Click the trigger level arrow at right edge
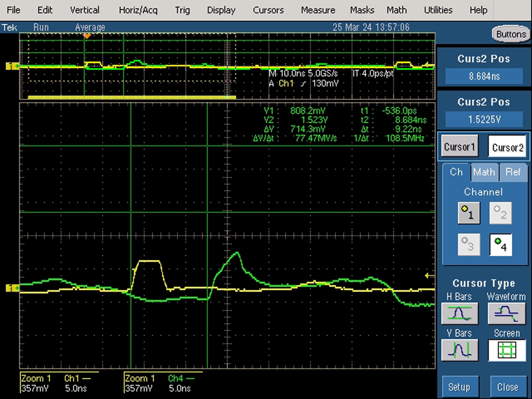The width and height of the screenshot is (532, 399). coord(429,275)
